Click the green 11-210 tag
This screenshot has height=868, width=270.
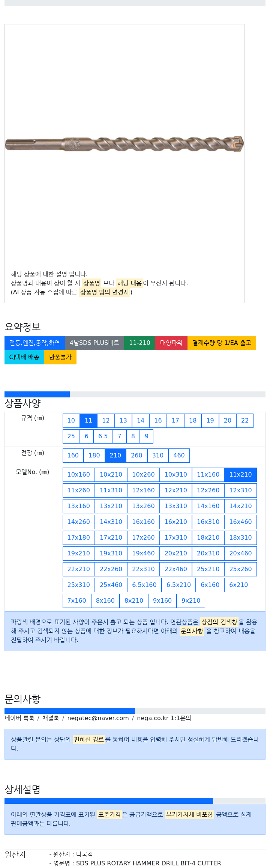139,343
